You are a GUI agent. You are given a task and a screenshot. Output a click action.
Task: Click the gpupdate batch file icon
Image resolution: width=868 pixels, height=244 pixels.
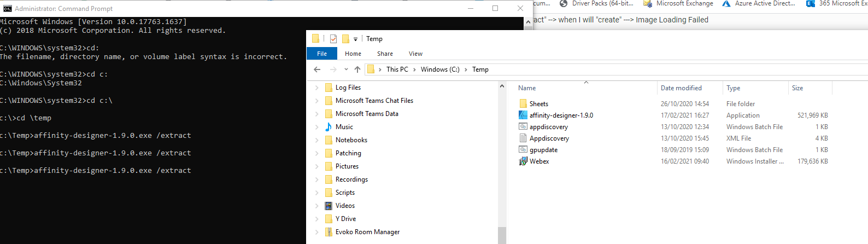click(x=523, y=150)
